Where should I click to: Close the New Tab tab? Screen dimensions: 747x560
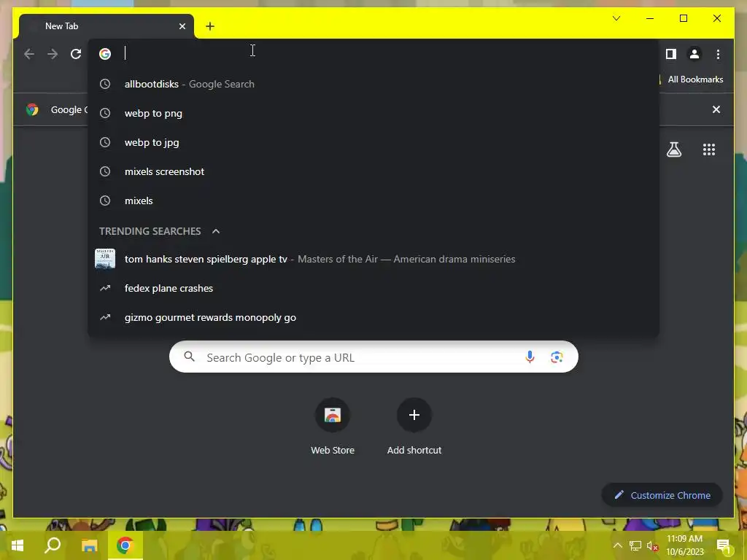coord(182,26)
